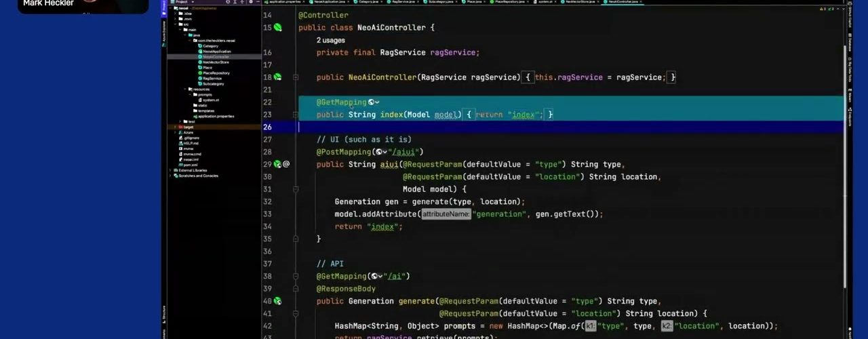This screenshot has width=868, height=339.
Task: Toggle the fold marker on line 23 index method
Action: pos(296,115)
